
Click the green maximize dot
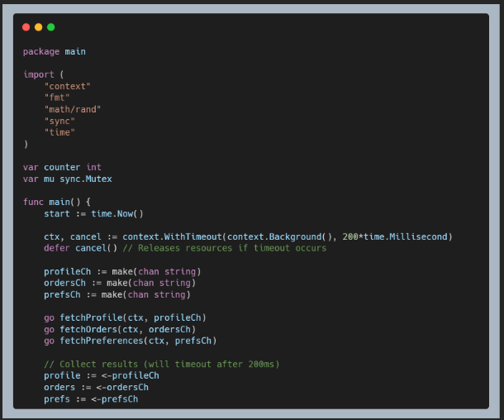tap(50, 27)
